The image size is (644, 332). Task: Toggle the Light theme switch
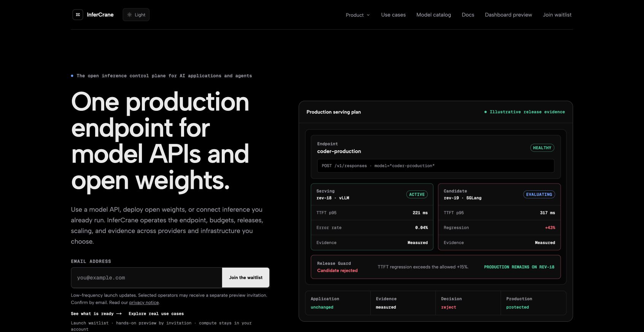[x=136, y=15]
